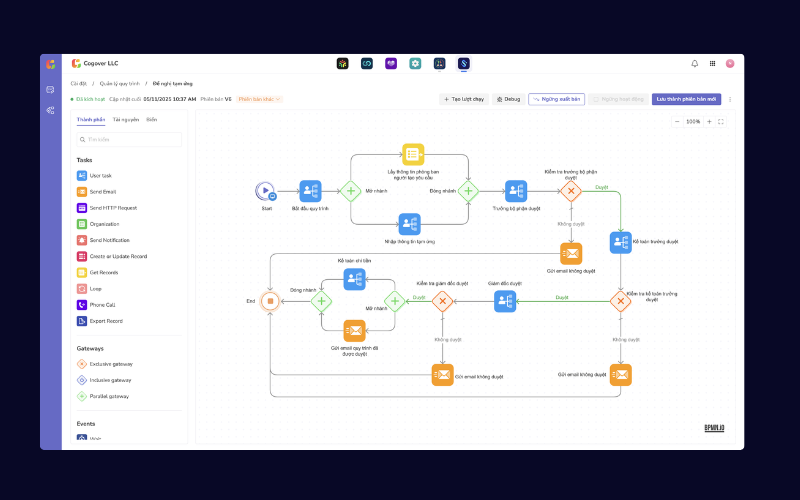Click the greyed Ngừng hoạt động button
Screen dimensions: 800x500
point(618,99)
